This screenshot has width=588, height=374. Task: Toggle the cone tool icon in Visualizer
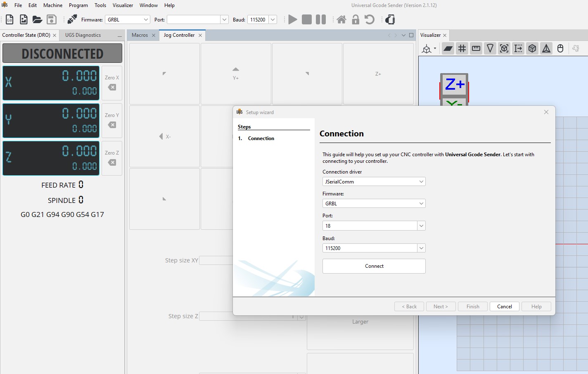click(x=490, y=49)
